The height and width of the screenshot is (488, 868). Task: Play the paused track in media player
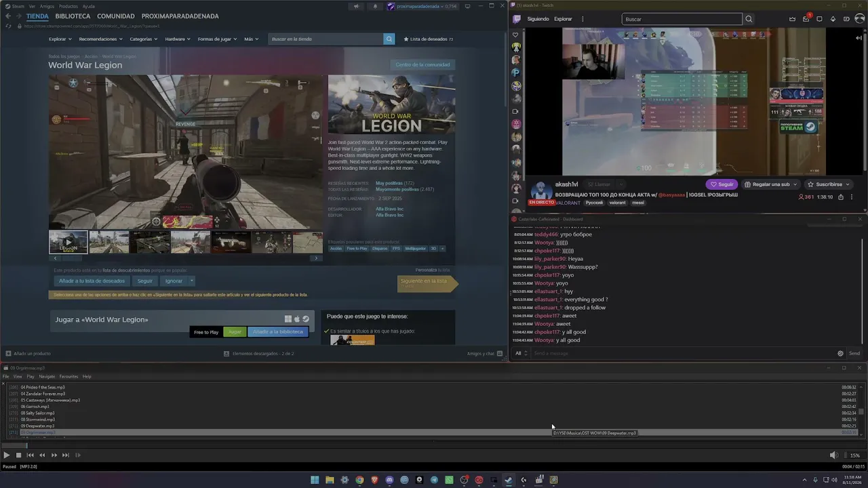(x=6, y=455)
